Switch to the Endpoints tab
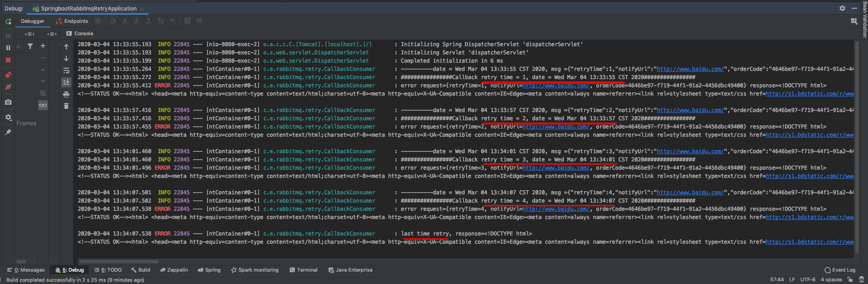The width and height of the screenshot is (868, 284). point(72,21)
